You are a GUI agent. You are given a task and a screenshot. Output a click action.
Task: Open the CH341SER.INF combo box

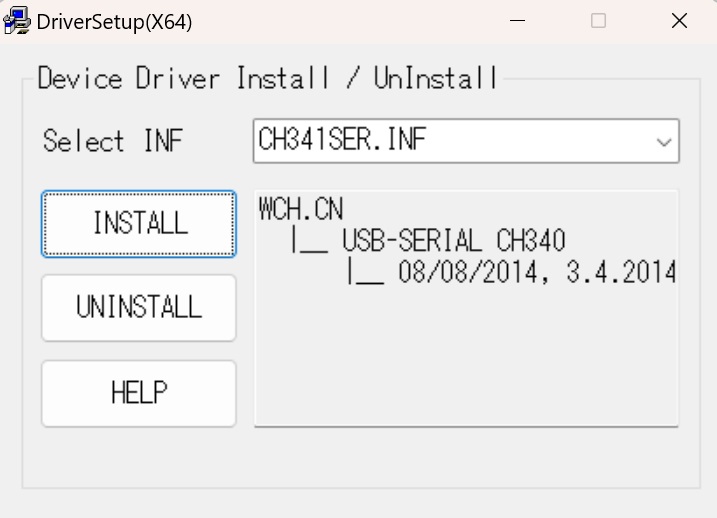tap(466, 141)
